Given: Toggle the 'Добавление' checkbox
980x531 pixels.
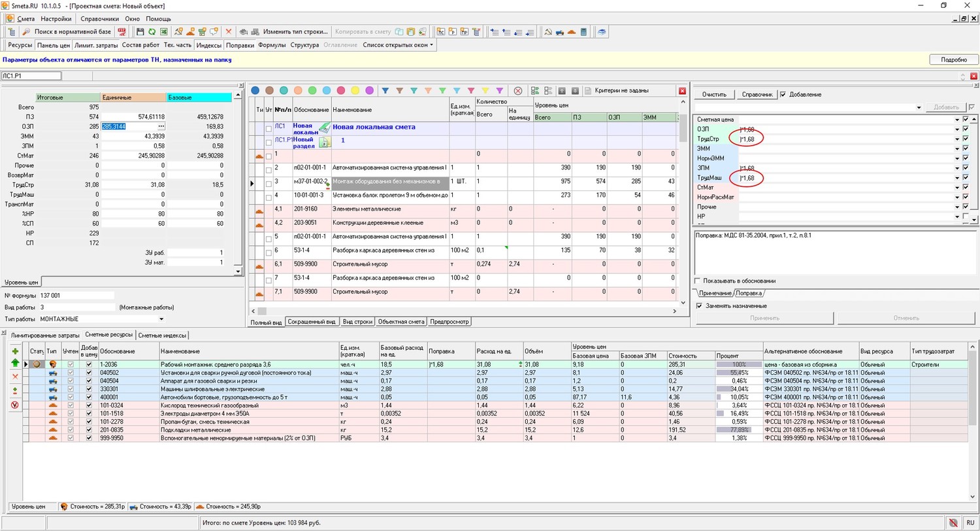Looking at the screenshot, I should click(x=783, y=94).
